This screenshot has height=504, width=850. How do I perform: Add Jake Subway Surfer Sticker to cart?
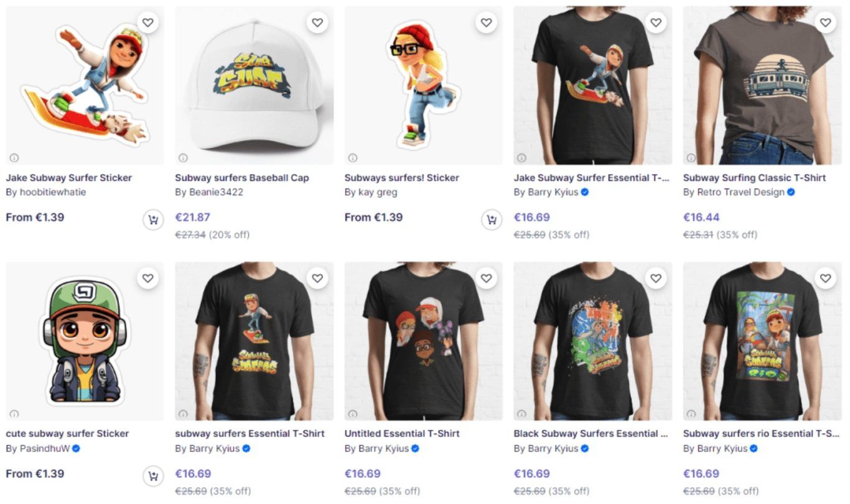point(153,220)
